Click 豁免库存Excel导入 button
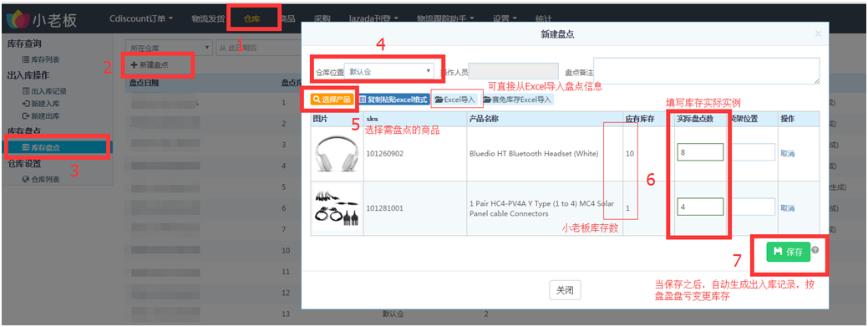Viewport: 868px width, 327px height. coord(517,100)
